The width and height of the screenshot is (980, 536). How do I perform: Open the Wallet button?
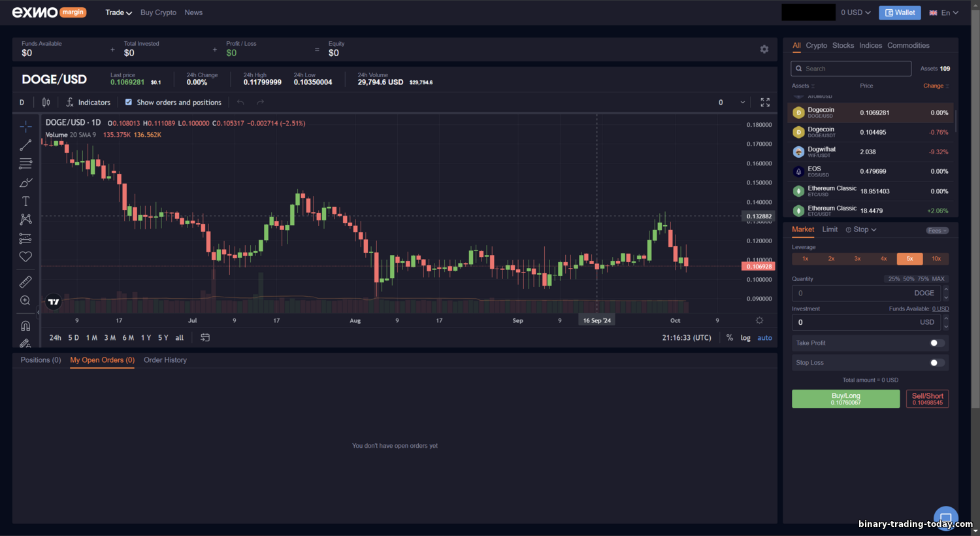(900, 12)
